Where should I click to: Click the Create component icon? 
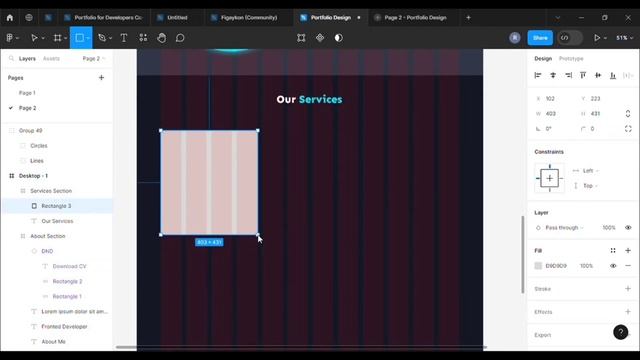(320, 38)
